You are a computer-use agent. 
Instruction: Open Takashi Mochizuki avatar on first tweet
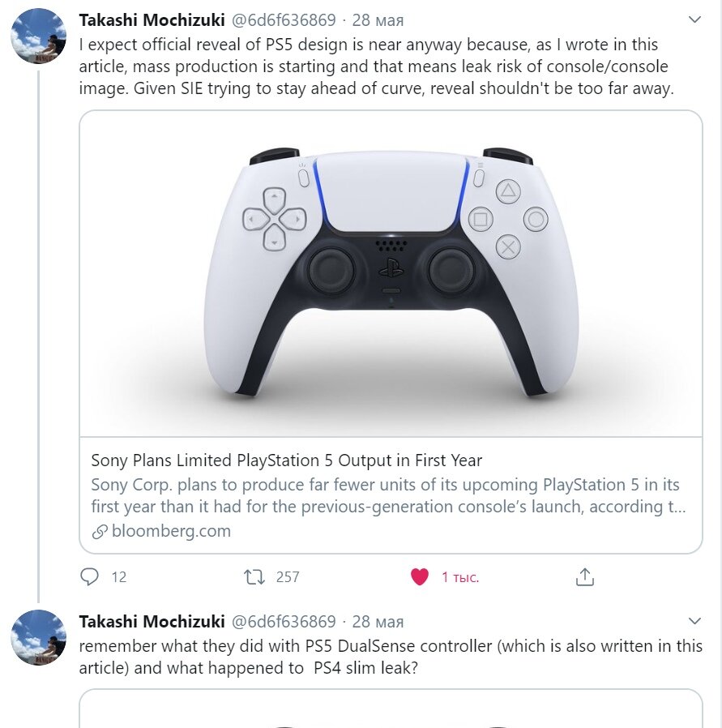point(39,36)
